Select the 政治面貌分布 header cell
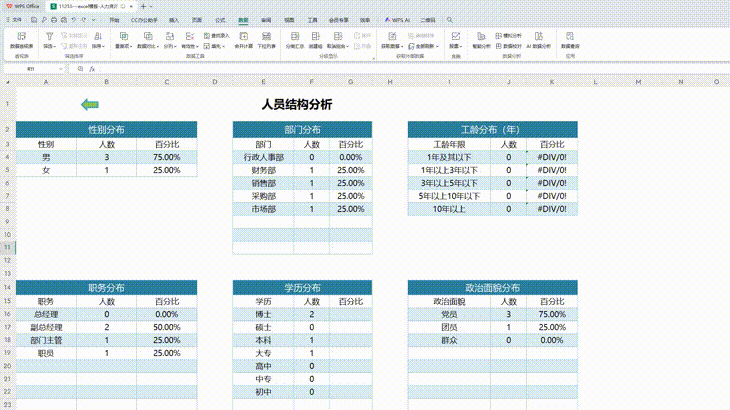730x410 pixels. [x=493, y=288]
